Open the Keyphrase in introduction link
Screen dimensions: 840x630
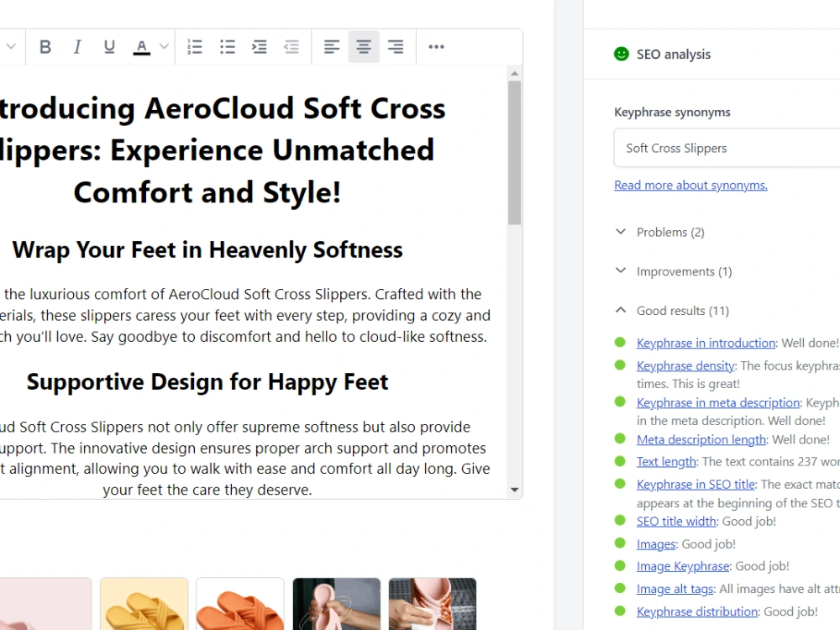(706, 343)
